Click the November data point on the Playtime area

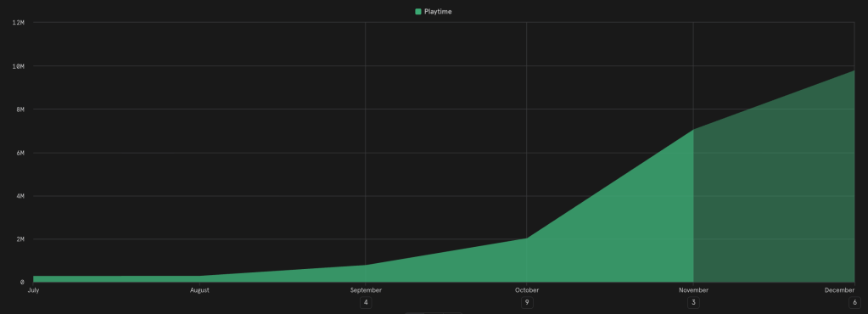693,130
